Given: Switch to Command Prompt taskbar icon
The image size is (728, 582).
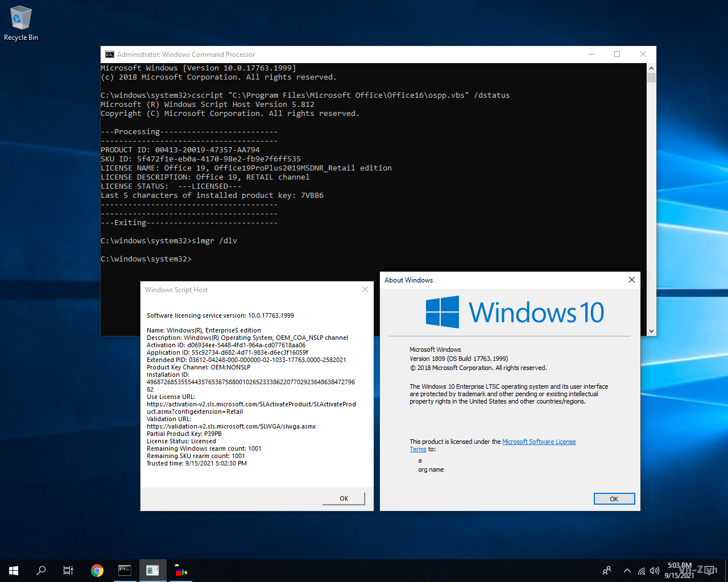Looking at the screenshot, I should pos(125,571).
